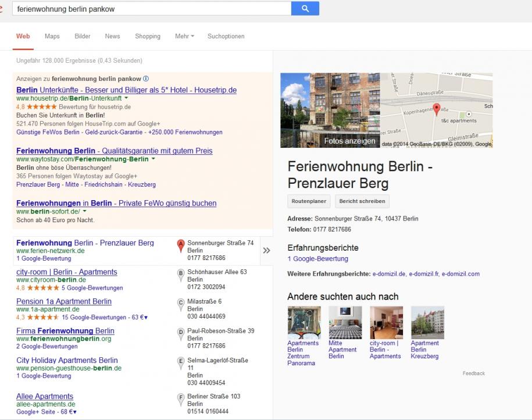Click 1 Google-Bewertung under Erfahrungsberichte
Viewport: 532px width, 420px height.
[x=317, y=259]
